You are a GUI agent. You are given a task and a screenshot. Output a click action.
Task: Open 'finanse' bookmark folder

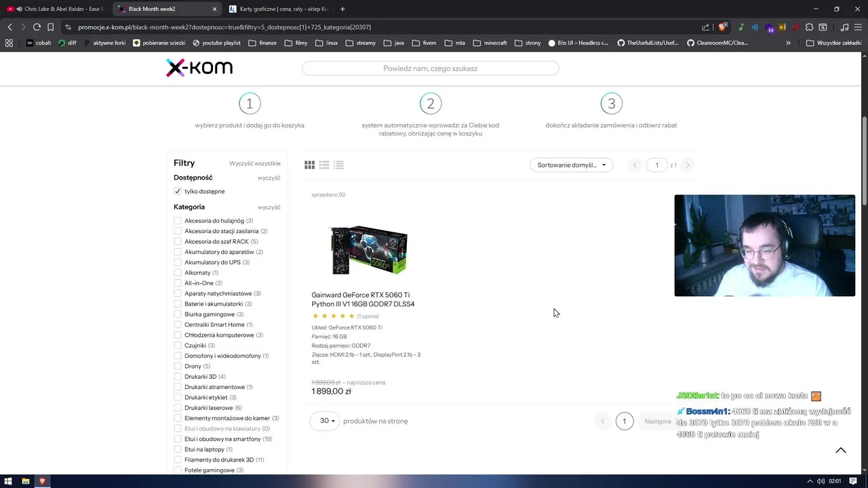(262, 43)
